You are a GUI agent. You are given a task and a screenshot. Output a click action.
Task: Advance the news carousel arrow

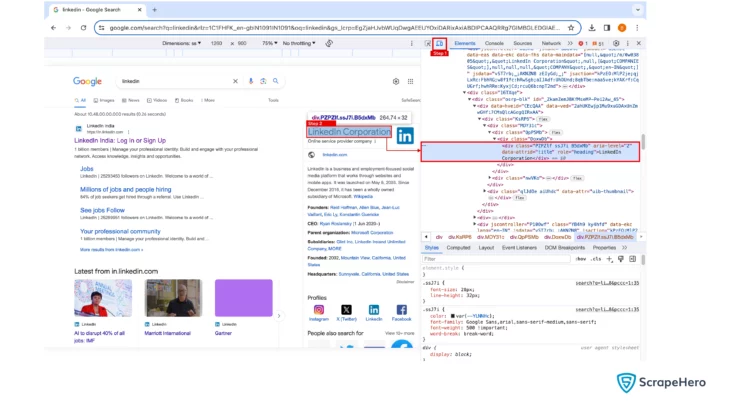(279, 316)
